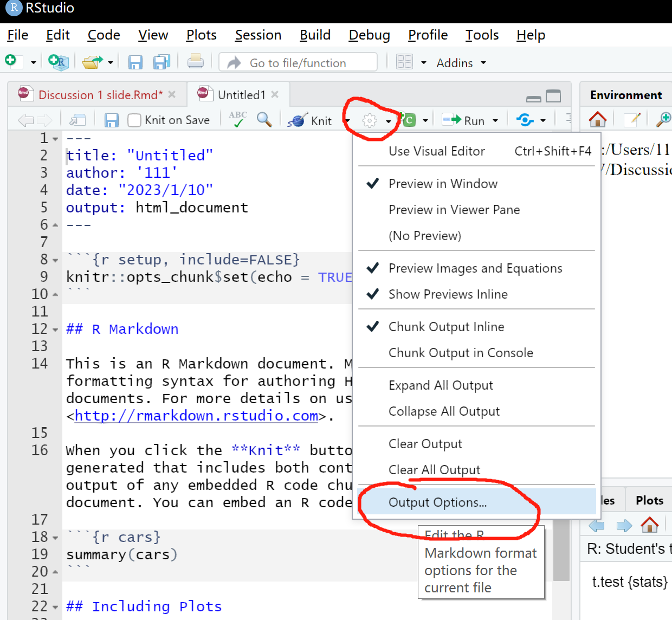This screenshot has height=620, width=672.
Task: Click the Go to file/function field
Action: (x=298, y=62)
